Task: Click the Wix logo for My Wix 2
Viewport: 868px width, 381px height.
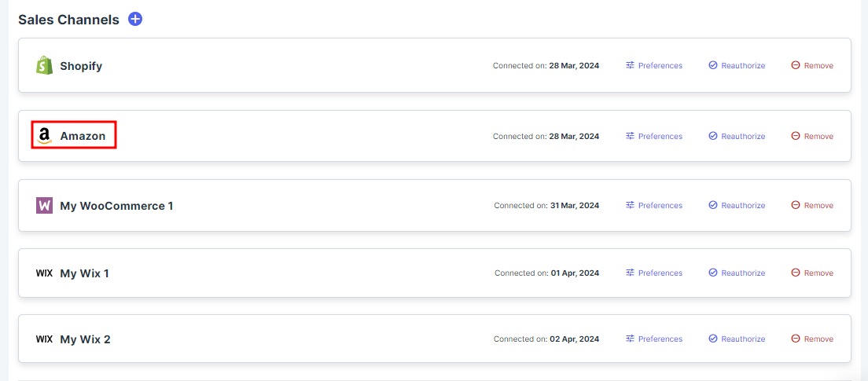Action: point(44,339)
